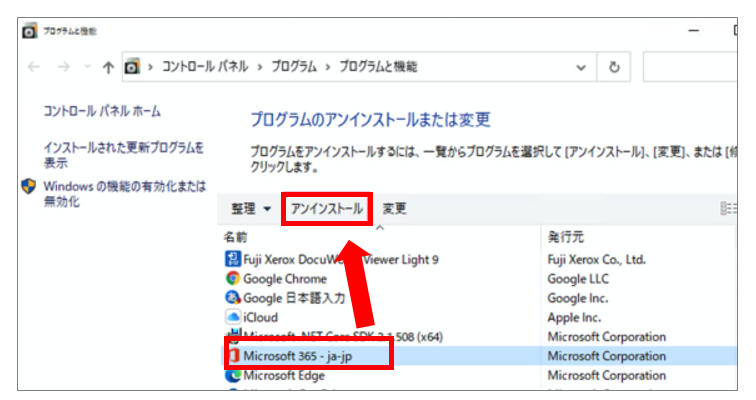The width and height of the screenshot is (756, 400).
Task: Expand the address bar history dropdown
Action: coord(581,67)
